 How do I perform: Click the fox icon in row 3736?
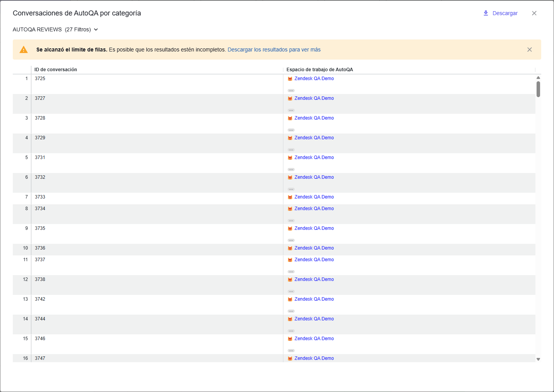290,248
